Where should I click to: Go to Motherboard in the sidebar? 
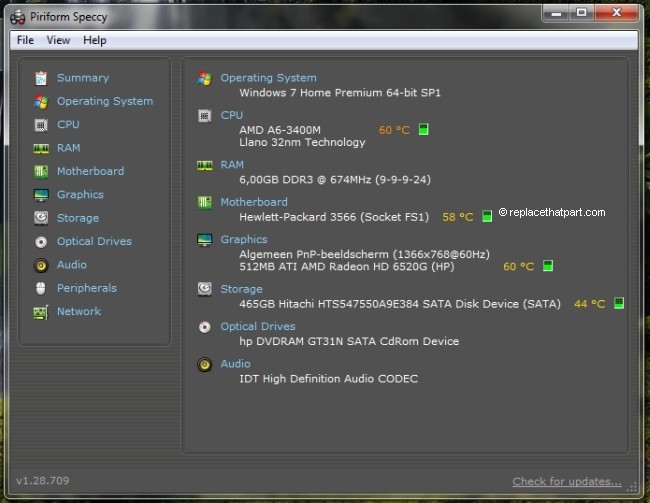[90, 171]
